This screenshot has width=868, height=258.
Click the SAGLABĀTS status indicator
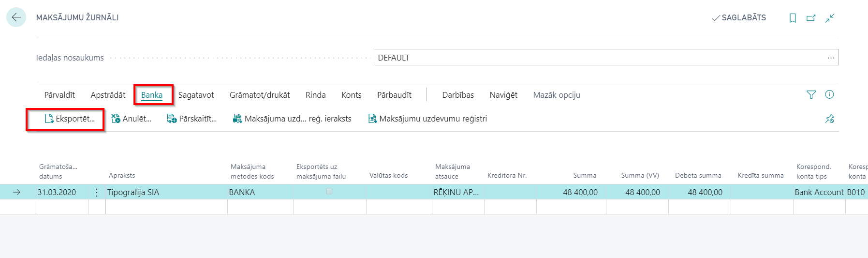coord(739,18)
